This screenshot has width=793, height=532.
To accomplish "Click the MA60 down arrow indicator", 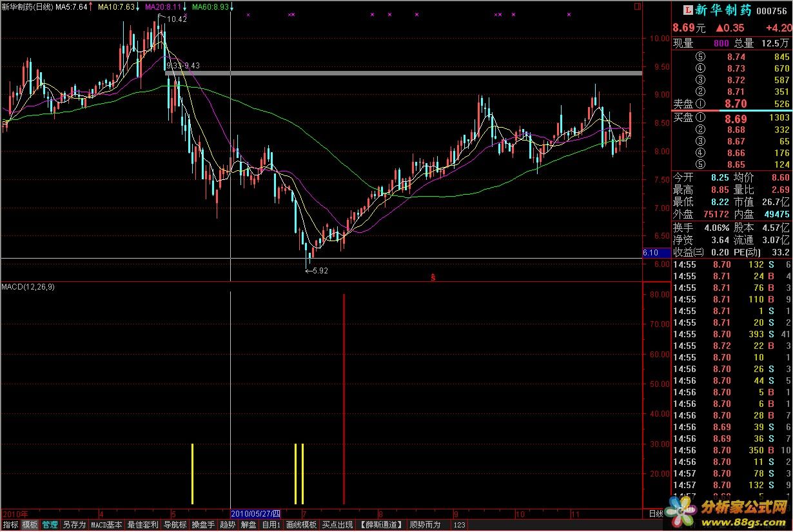I will tap(231, 7).
